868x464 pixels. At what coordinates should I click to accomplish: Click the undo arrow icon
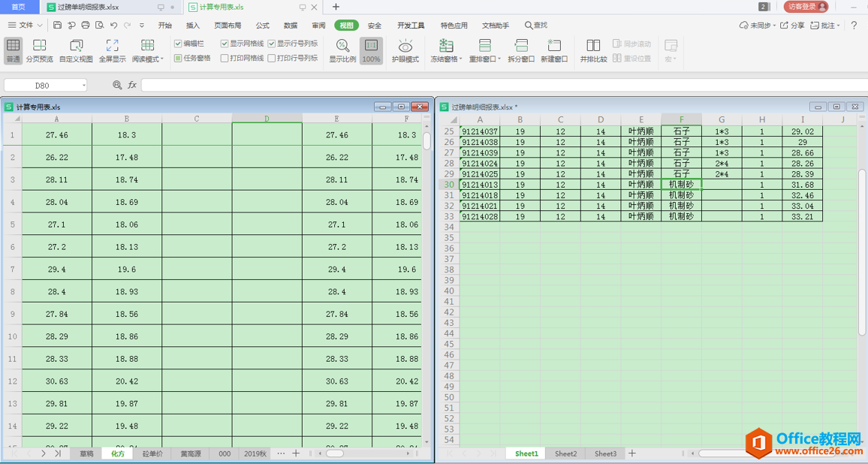coord(113,25)
